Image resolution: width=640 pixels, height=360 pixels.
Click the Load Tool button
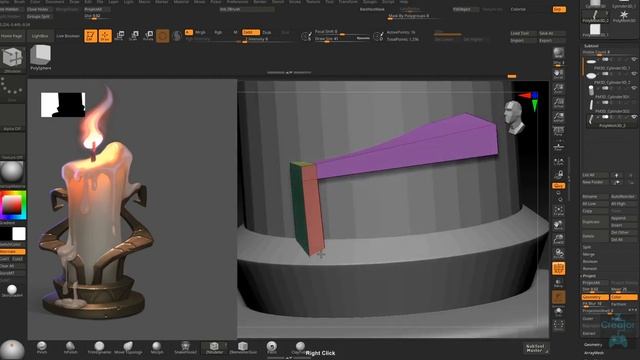523,33
